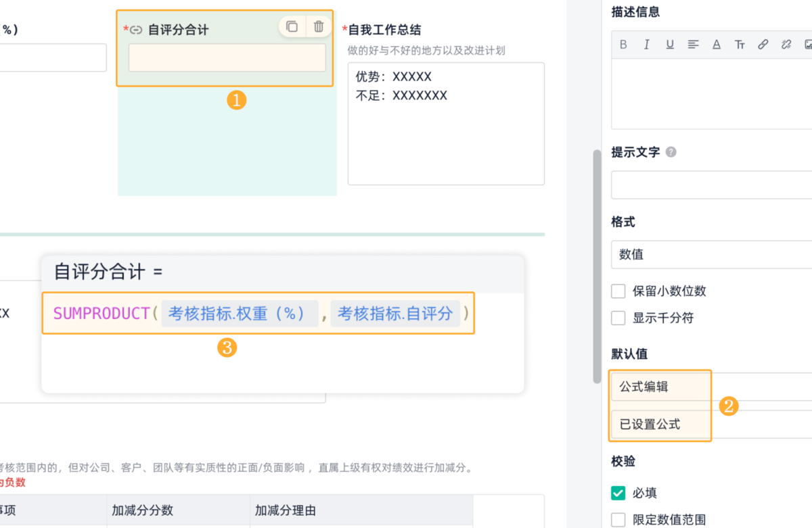Screen dimensions: 812x528
Task: Enable 限定数值范围 checkbox
Action: [x=618, y=520]
